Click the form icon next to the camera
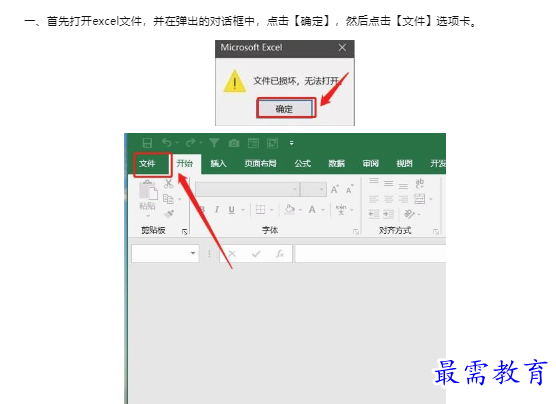The height and width of the screenshot is (404, 556). (253, 143)
